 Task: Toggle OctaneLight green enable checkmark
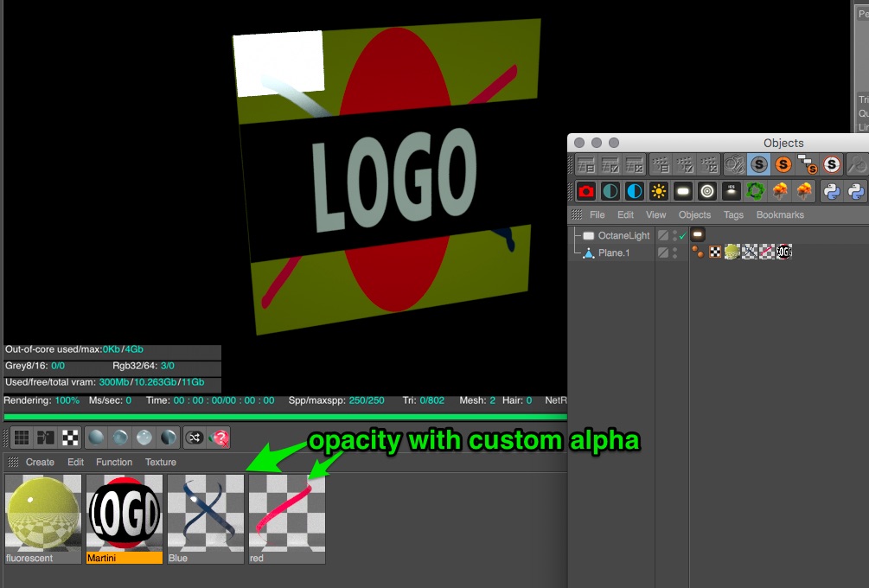[683, 236]
